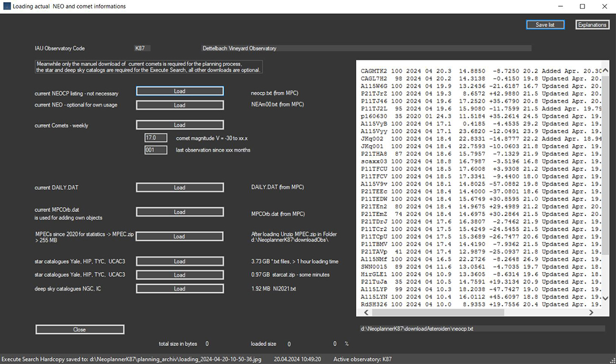
Task: Select list row P21TuJa
Action: pyautogui.click(x=482, y=281)
